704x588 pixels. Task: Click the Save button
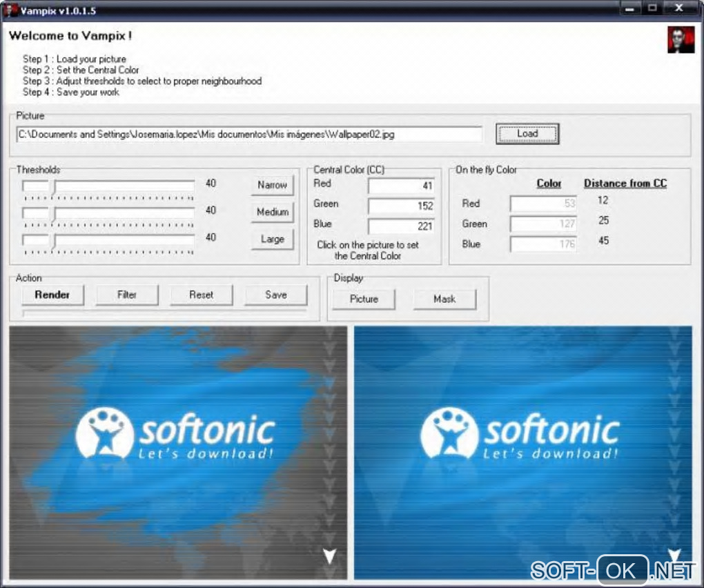[275, 295]
